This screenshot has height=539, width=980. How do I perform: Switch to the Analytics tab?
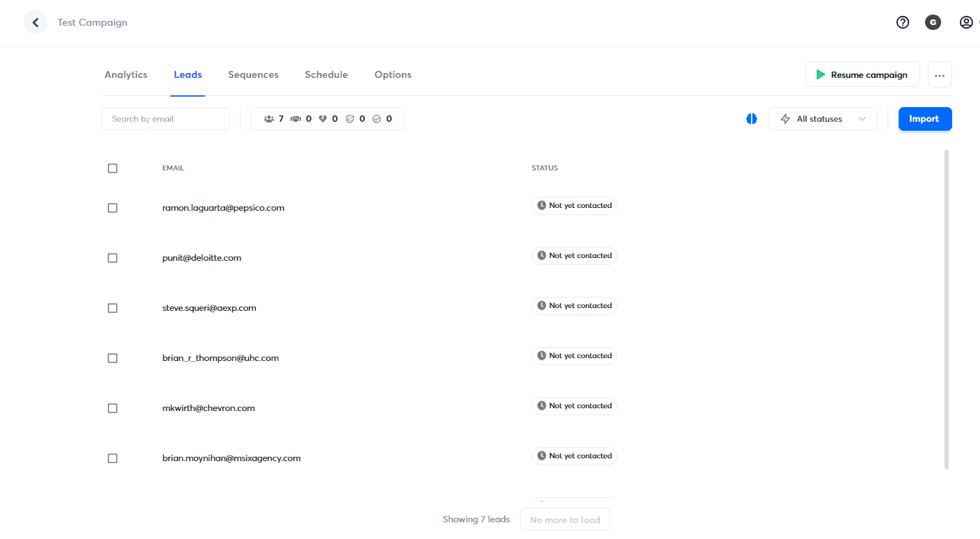coord(126,74)
